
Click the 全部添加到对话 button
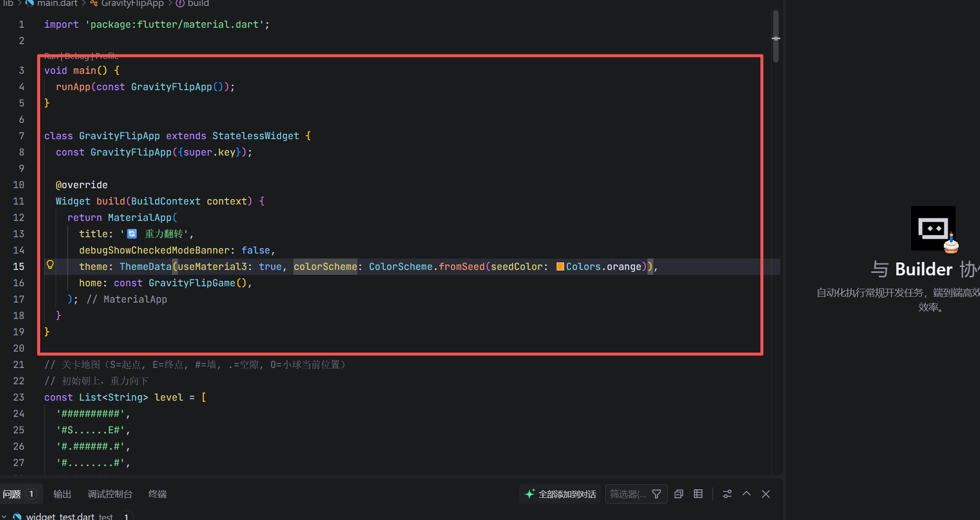561,494
